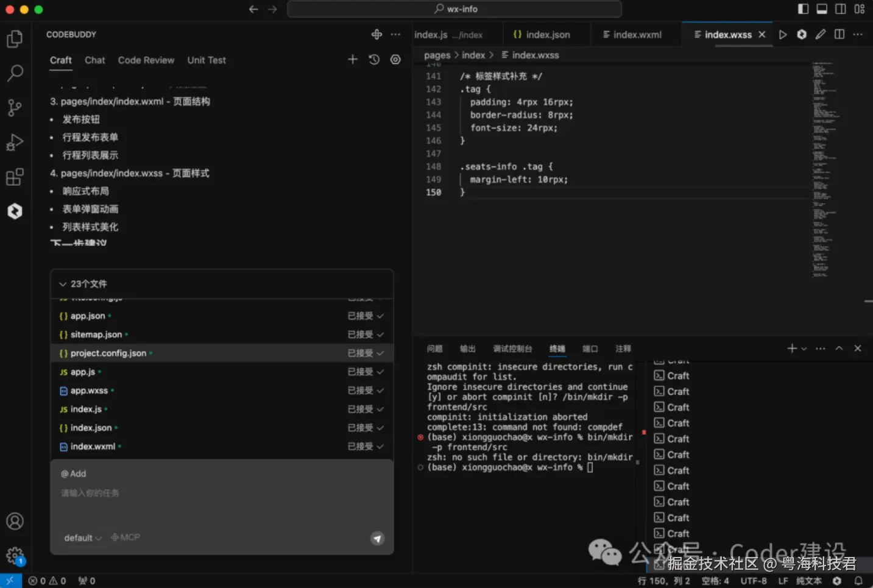Open the 已接受 dropdown for app.json
The height and width of the screenshot is (588, 873).
click(366, 316)
